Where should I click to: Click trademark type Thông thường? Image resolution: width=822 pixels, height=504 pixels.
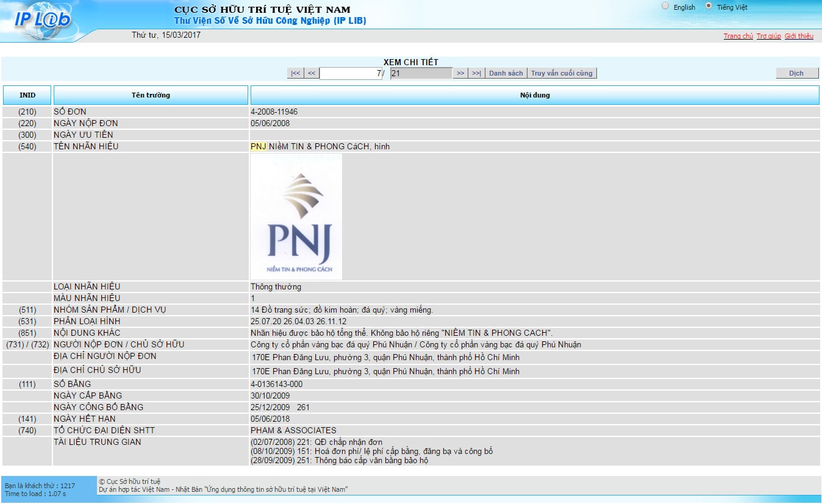[276, 286]
